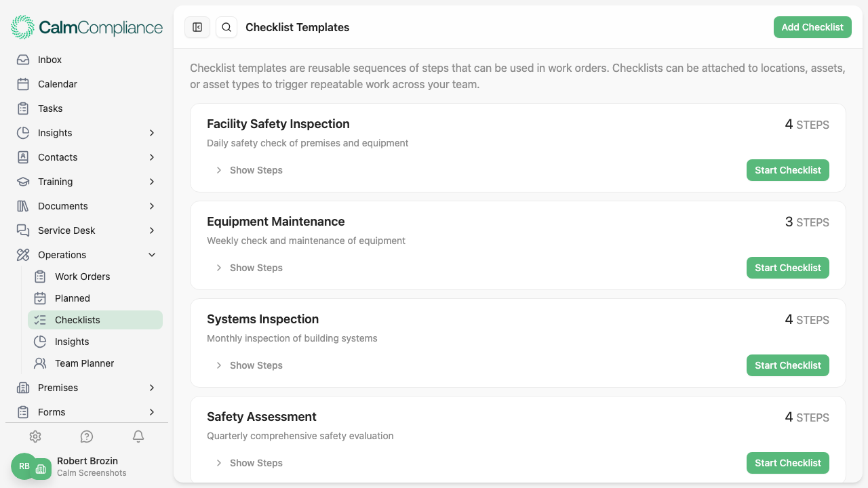Open Team Planner under Operations
Viewport: 868px width, 488px height.
pos(95,363)
